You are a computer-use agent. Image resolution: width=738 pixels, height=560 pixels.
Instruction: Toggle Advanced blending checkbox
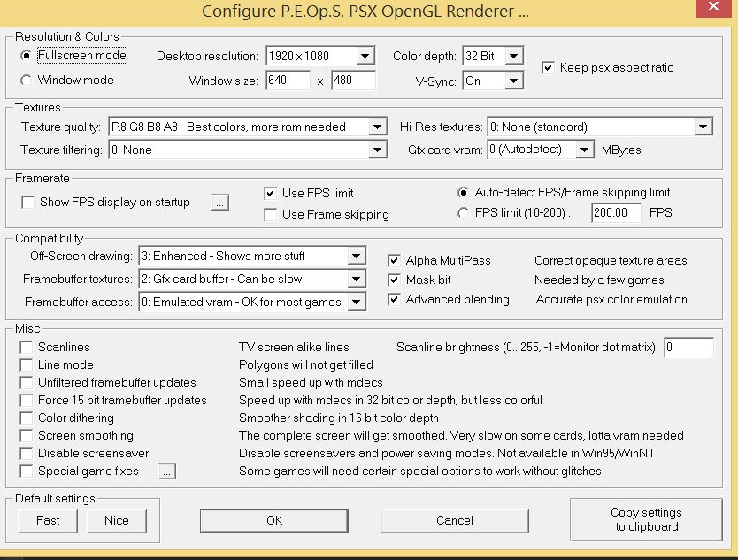tap(394, 300)
